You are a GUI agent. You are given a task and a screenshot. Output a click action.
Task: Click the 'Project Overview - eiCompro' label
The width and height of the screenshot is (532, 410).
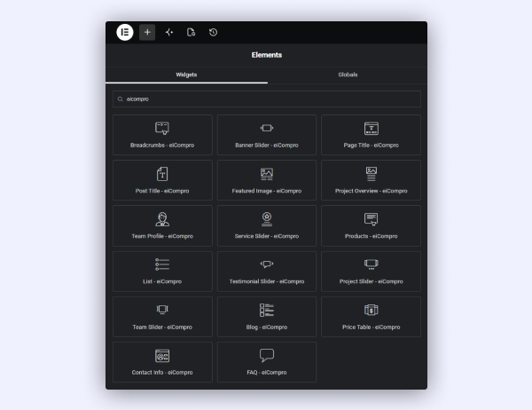click(372, 191)
